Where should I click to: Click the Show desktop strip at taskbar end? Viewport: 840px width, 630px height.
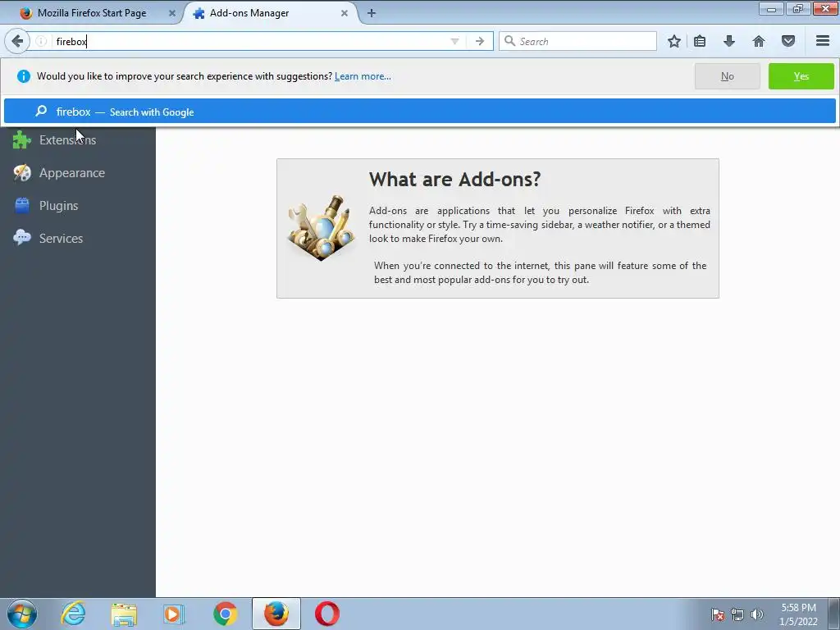click(834, 614)
